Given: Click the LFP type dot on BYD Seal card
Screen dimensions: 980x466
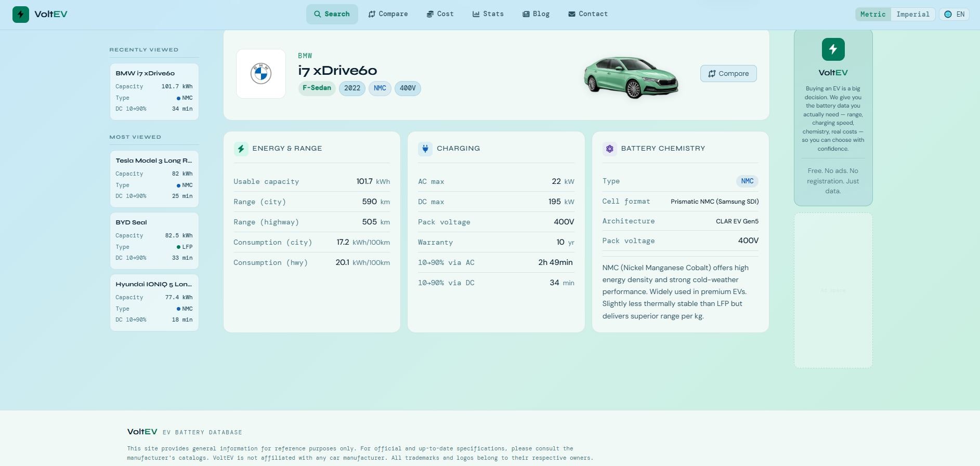Looking at the screenshot, I should pyautogui.click(x=179, y=247).
